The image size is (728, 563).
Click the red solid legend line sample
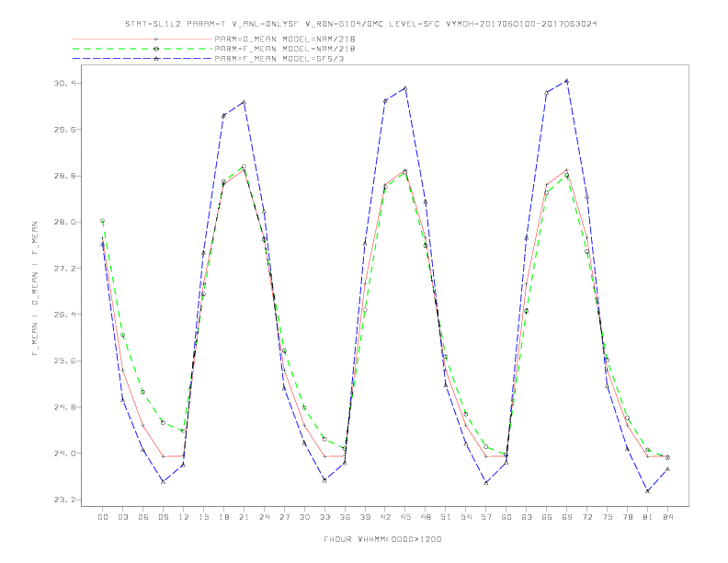[x=142, y=39]
